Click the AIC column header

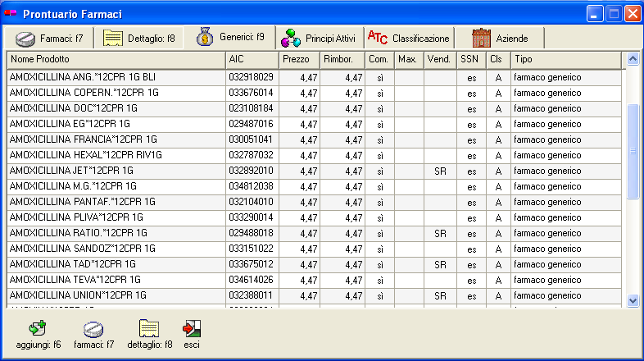tap(252, 59)
